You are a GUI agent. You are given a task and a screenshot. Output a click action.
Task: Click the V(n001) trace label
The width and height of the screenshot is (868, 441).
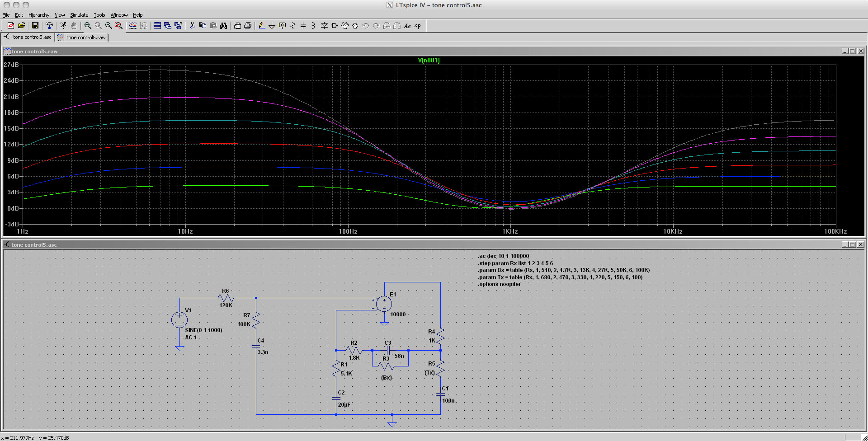point(429,60)
